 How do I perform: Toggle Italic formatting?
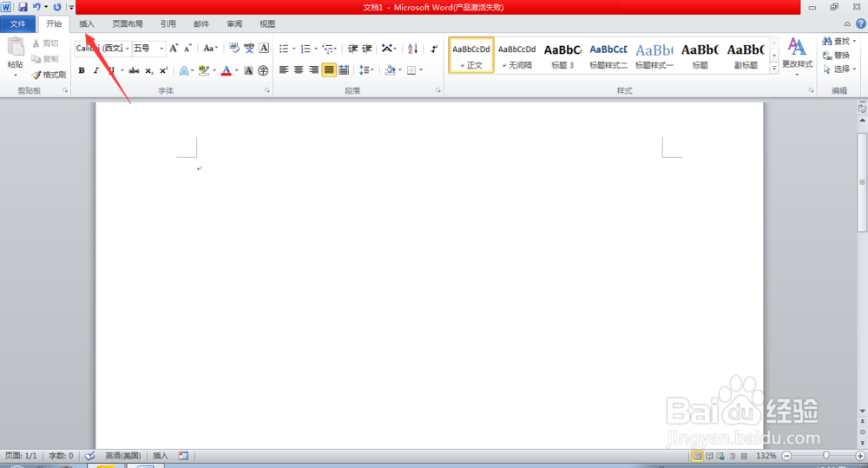click(x=95, y=70)
